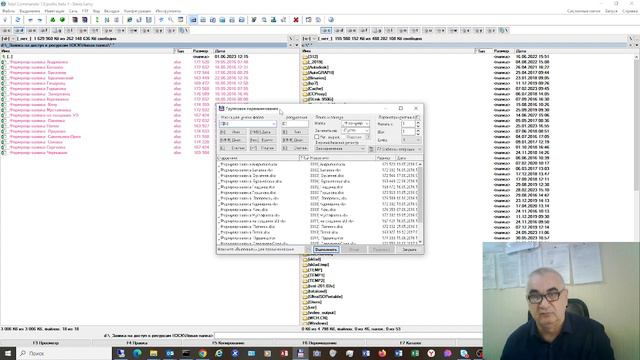Open the left panel drive dropdown
This screenshot has height=360, width=640.
[x=7, y=39]
